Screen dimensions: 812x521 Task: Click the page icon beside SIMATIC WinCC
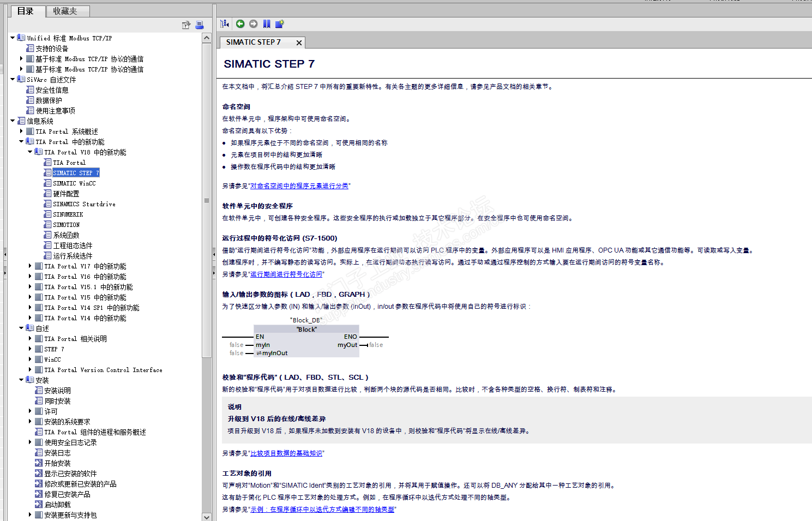click(x=47, y=183)
